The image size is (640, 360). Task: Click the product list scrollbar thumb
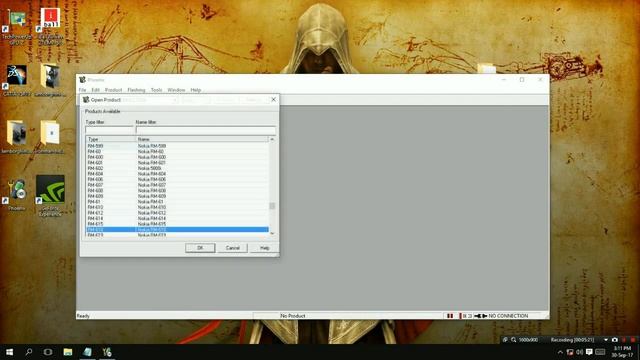(272, 206)
